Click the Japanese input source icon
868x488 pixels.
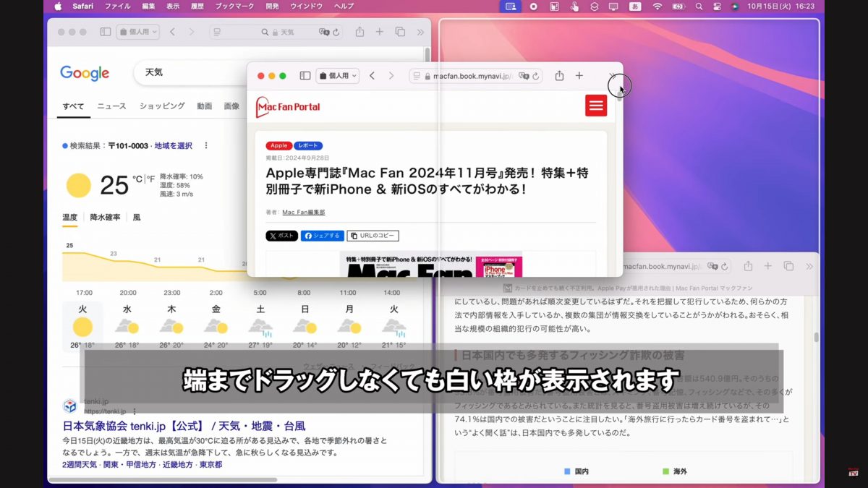click(x=635, y=6)
